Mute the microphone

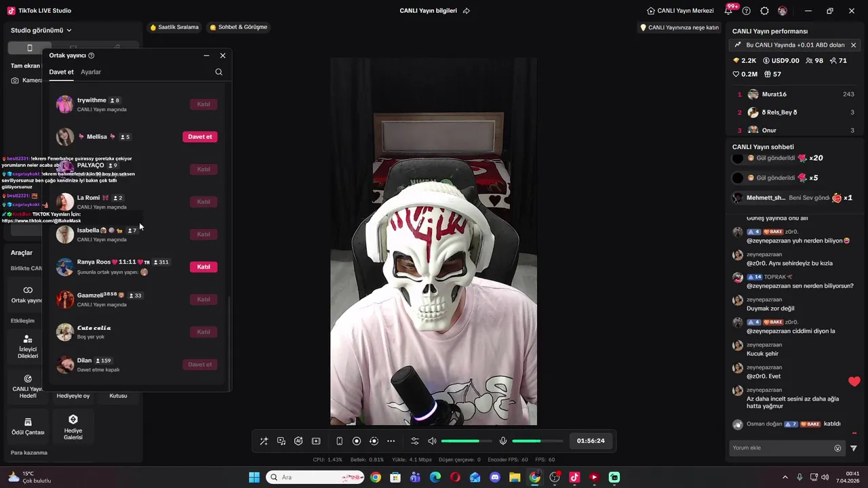tap(503, 441)
